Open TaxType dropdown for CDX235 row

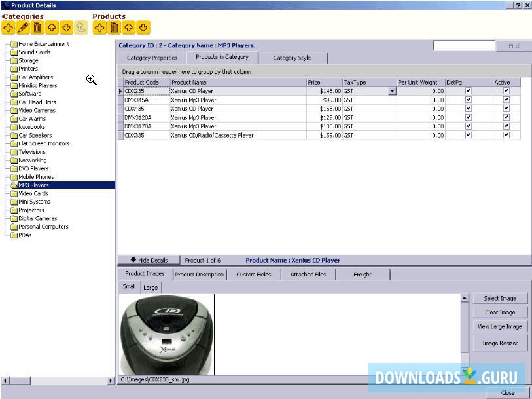coord(392,92)
